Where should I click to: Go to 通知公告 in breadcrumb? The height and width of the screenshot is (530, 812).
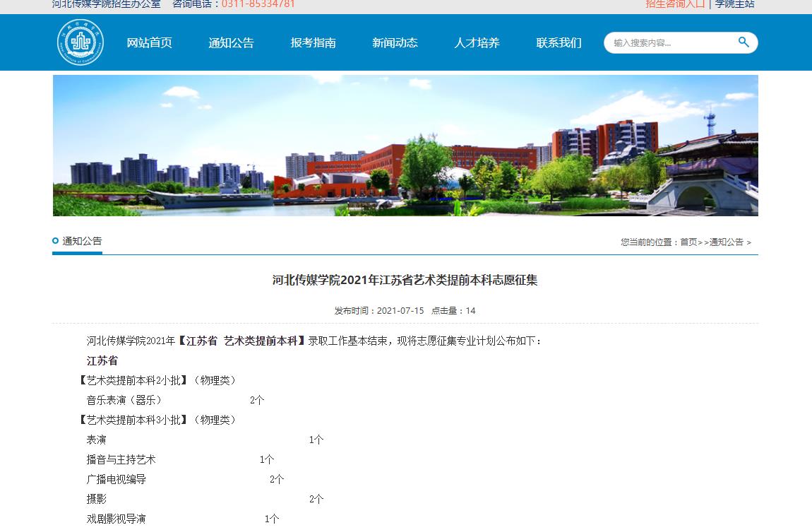point(726,242)
